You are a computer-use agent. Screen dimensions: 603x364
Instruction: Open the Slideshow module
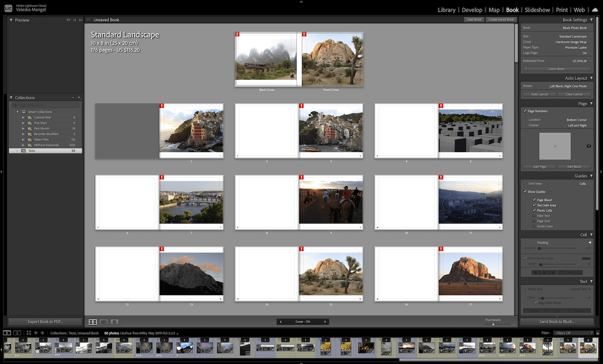537,10
